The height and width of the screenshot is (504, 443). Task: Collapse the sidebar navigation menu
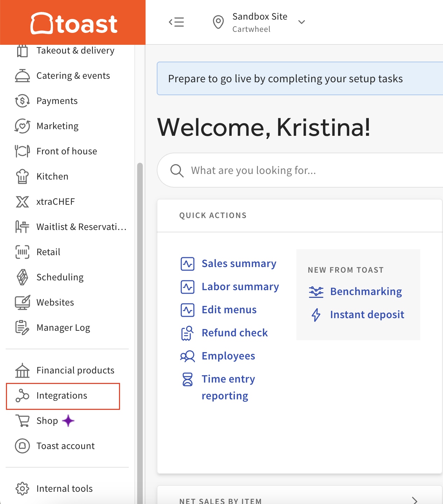(176, 22)
